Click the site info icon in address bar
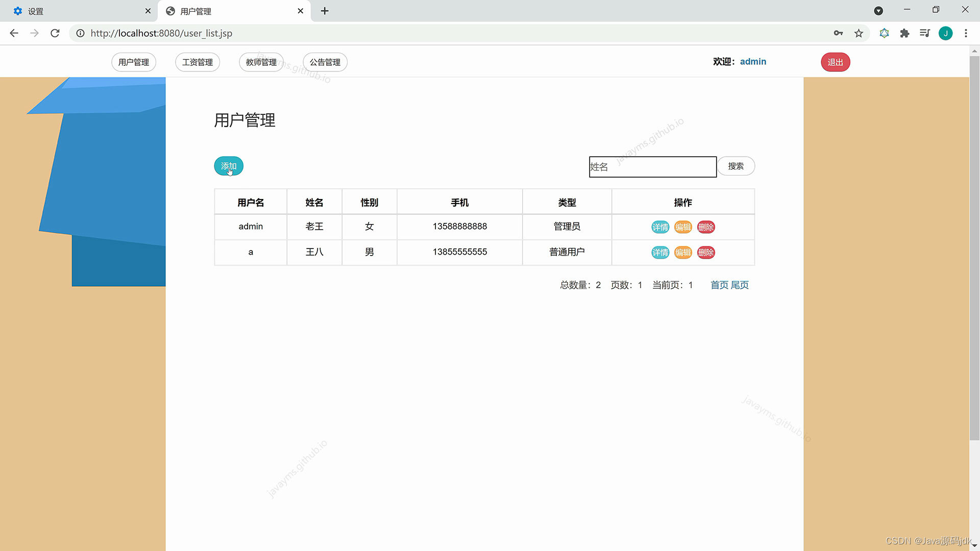The image size is (980, 551). point(80,33)
